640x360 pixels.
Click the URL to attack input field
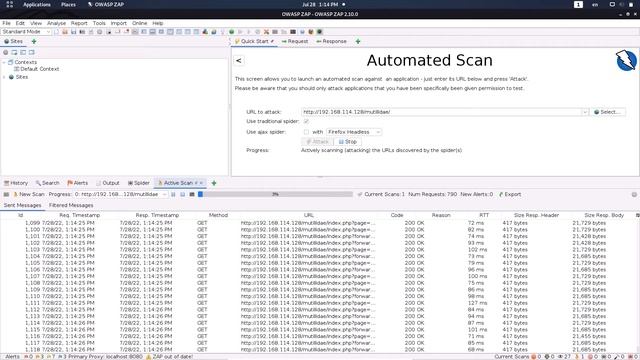click(441, 112)
